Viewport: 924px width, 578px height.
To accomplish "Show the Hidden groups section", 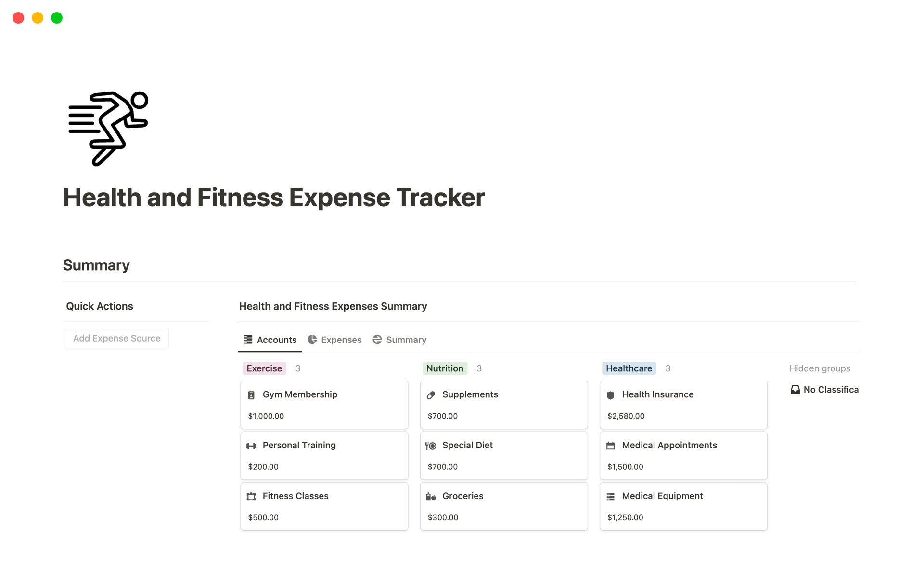I will (x=820, y=368).
